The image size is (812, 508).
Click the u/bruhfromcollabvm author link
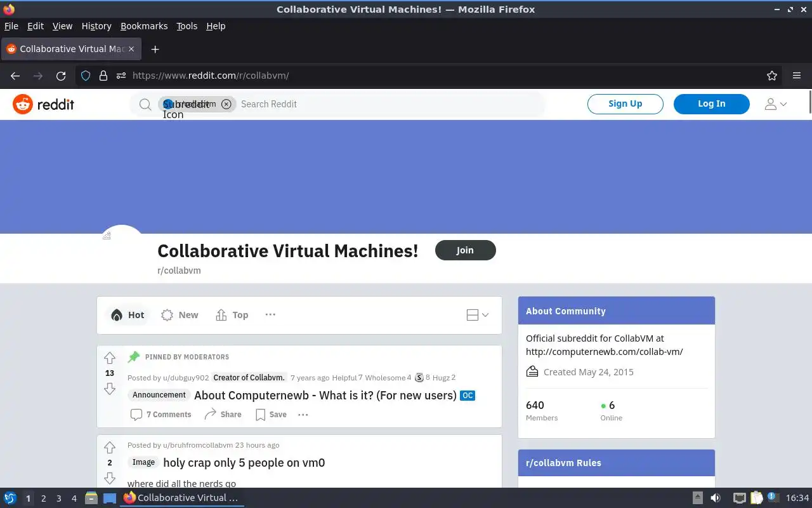pyautogui.click(x=198, y=445)
